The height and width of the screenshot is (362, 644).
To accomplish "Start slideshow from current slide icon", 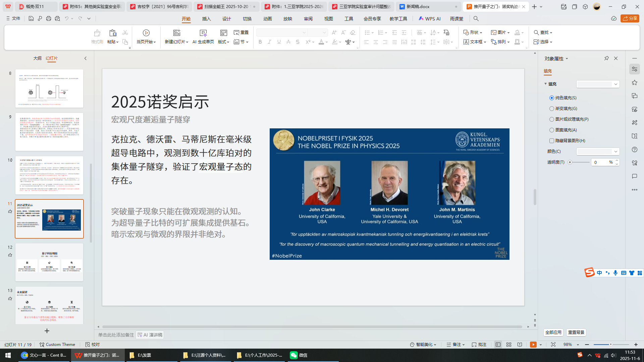I will [146, 33].
